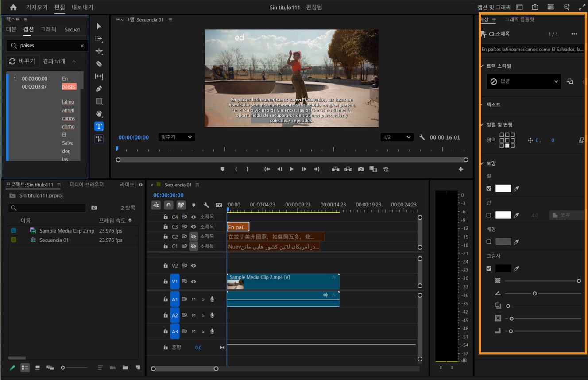Viewport: 588px width, 380px height.
Task: Click the fill color eyedropper
Action: coord(516,189)
